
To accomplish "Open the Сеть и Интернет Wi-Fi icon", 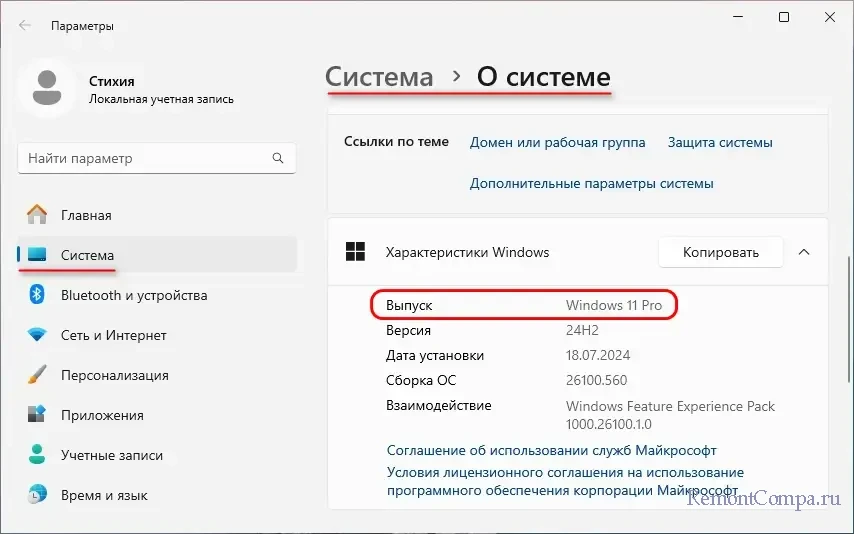I will point(37,335).
